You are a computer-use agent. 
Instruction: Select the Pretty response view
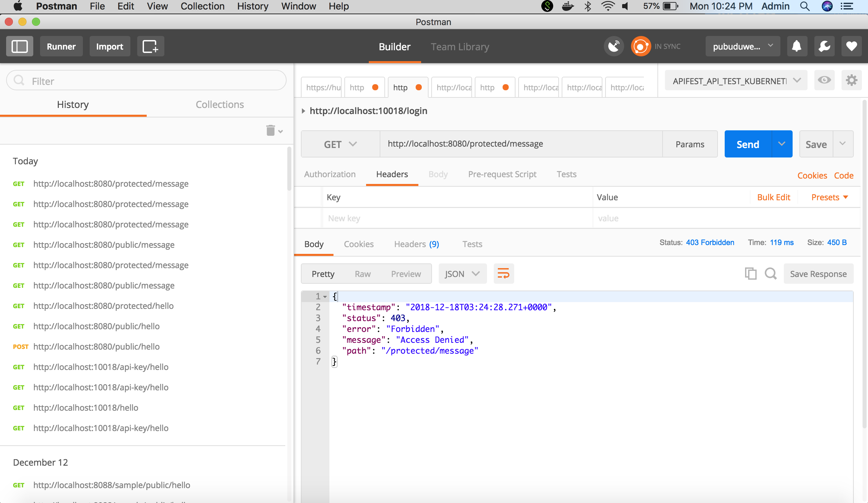point(323,274)
